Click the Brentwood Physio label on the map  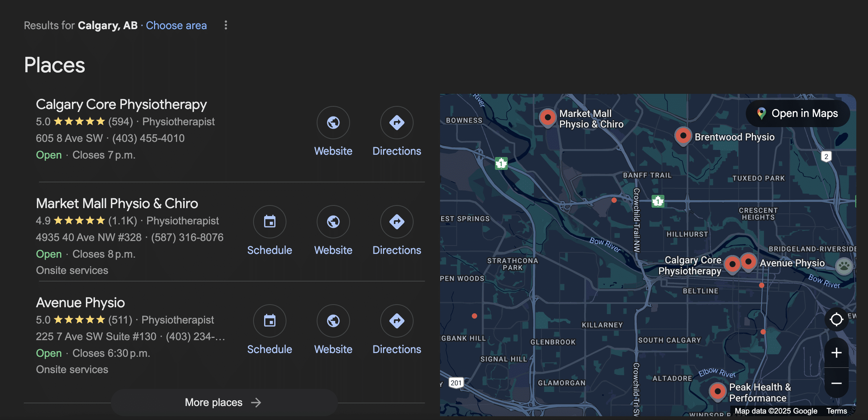pos(734,137)
